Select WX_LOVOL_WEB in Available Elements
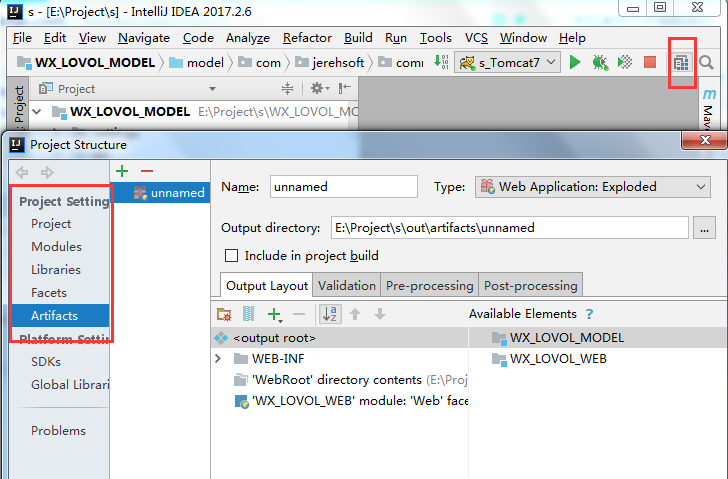The width and height of the screenshot is (728, 479). [x=549, y=359]
